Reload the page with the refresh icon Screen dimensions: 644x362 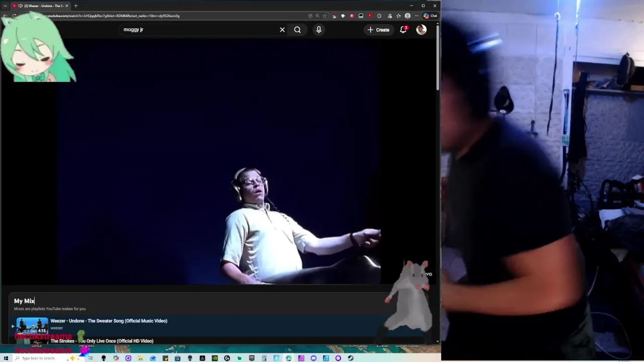(14, 16)
